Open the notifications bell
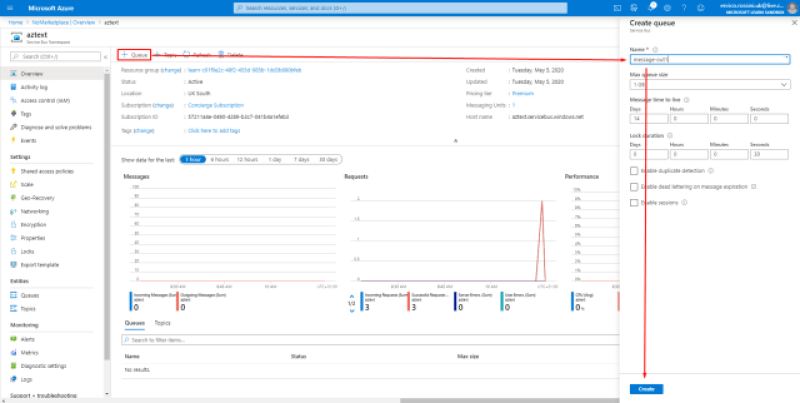This screenshot has height=403, width=800. (651, 8)
